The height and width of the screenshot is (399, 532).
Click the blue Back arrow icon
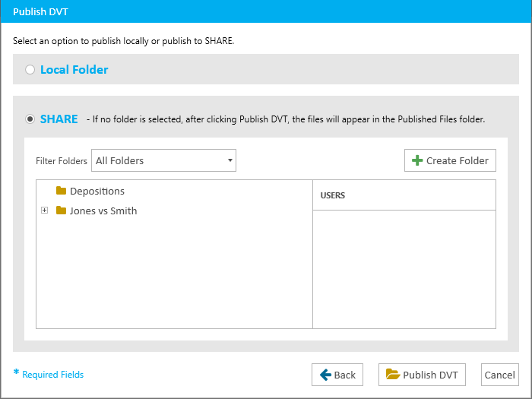pyautogui.click(x=325, y=375)
